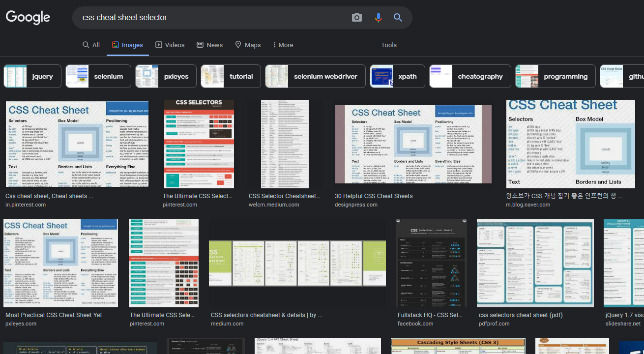
Task: Click the blue search magnifier button
Action: click(398, 18)
